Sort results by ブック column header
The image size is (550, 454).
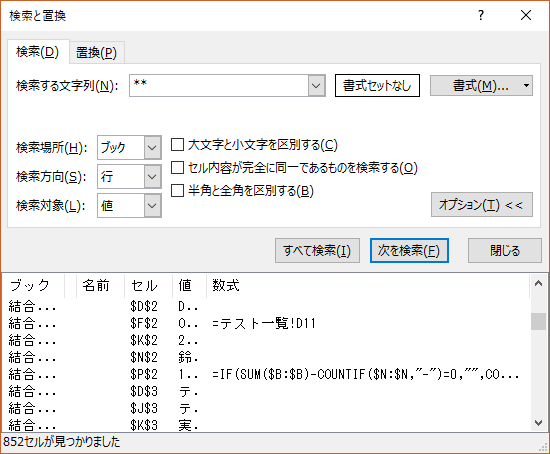tap(33, 285)
